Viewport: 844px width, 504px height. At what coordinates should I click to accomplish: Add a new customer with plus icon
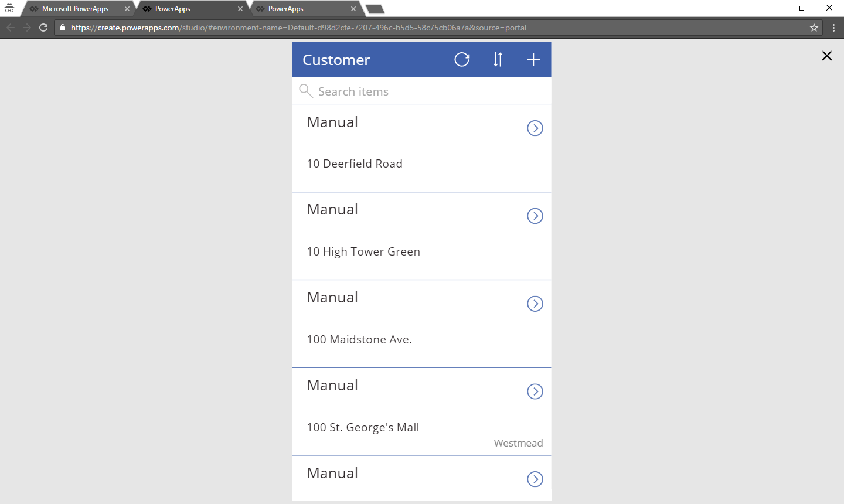pos(533,60)
